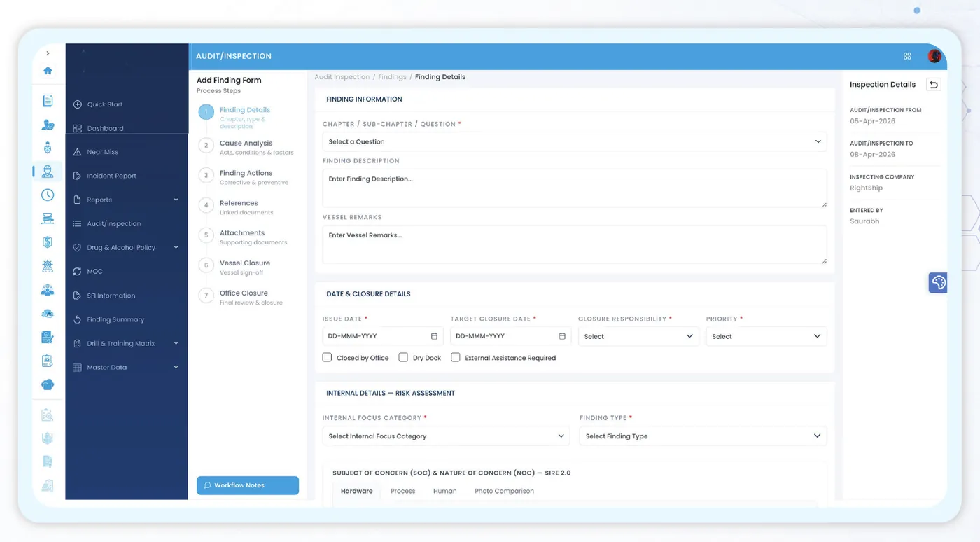This screenshot has width=980, height=542.
Task: Go to Dashboard in the sidebar
Action: pos(106,129)
